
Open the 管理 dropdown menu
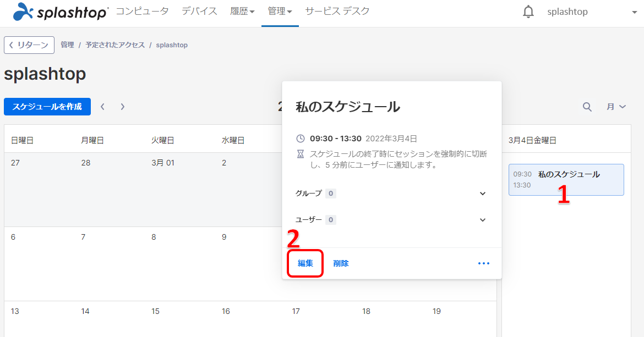280,12
